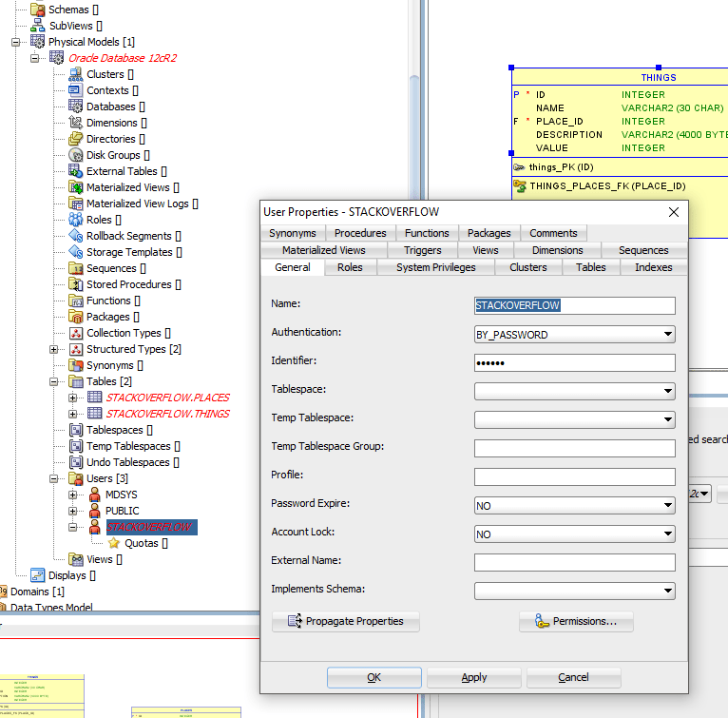
Task: Click the Clusters node icon in tree
Action: 76,74
